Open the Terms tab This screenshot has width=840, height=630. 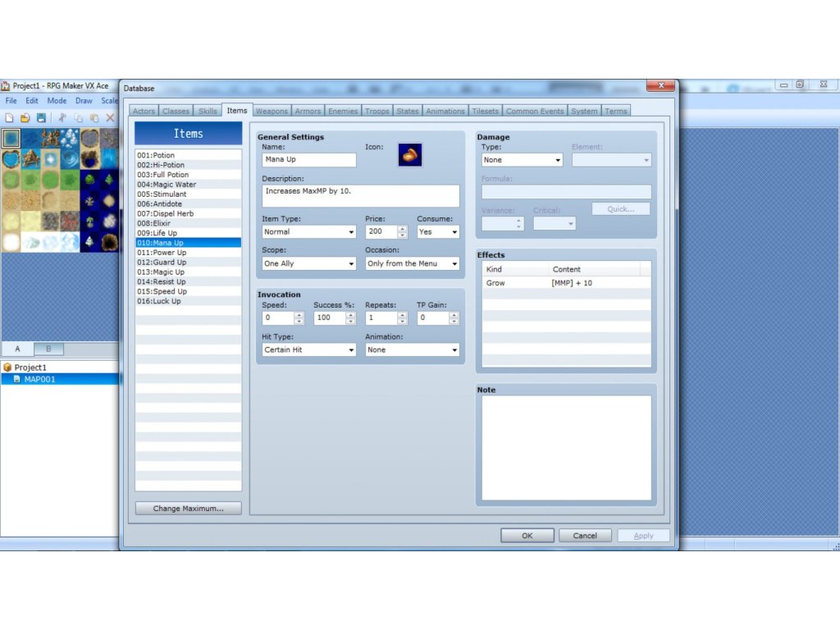[616, 111]
